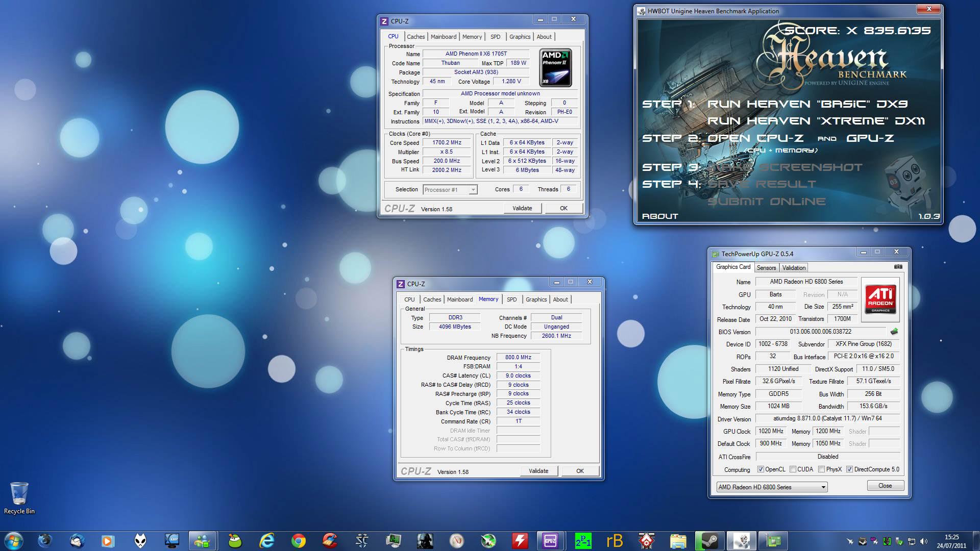The width and height of the screenshot is (980, 551).
Task: Switch to HWBOT Heaven robot taskbar icon
Action: 741,540
